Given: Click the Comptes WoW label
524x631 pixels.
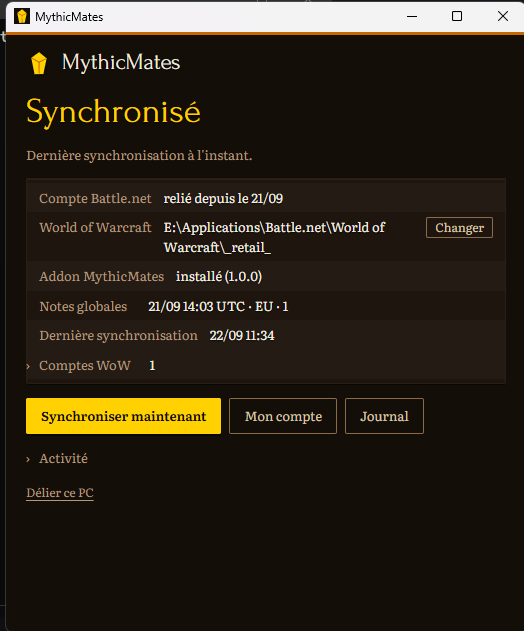Looking at the screenshot, I should coord(85,365).
